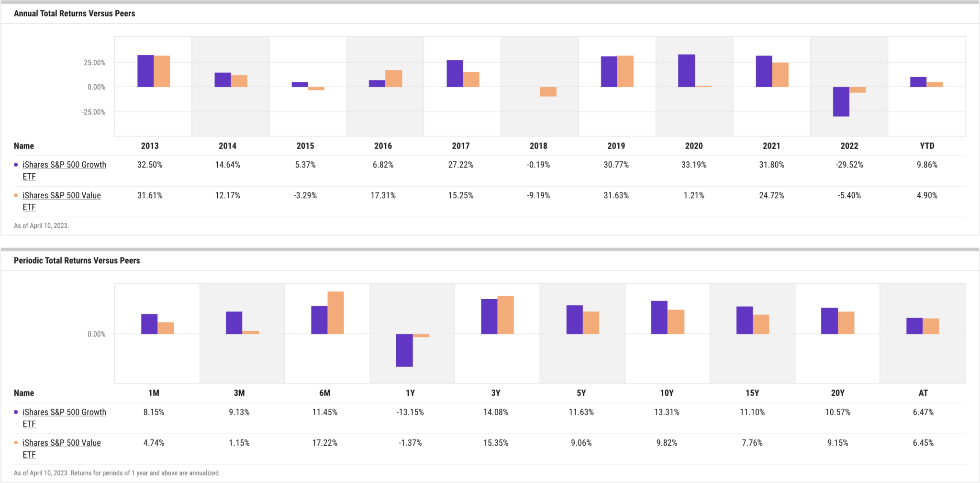This screenshot has height=483, width=980.
Task: Click the -29.52% value for 2022
Action: [849, 165]
